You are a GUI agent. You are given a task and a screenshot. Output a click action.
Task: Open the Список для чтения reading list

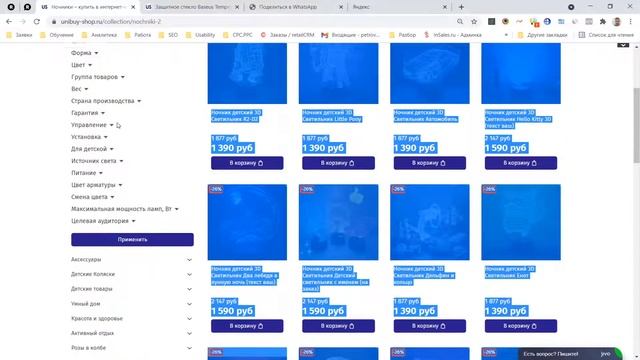(606, 35)
